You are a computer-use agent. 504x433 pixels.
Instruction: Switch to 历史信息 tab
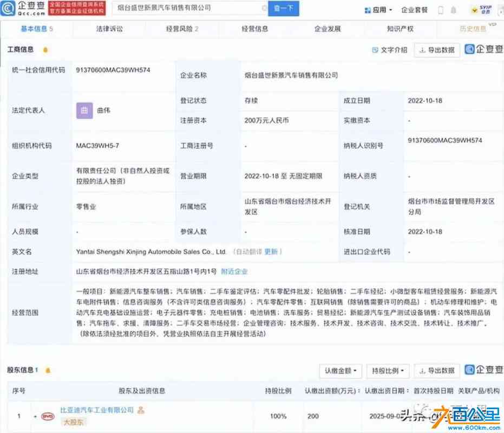coord(473,29)
